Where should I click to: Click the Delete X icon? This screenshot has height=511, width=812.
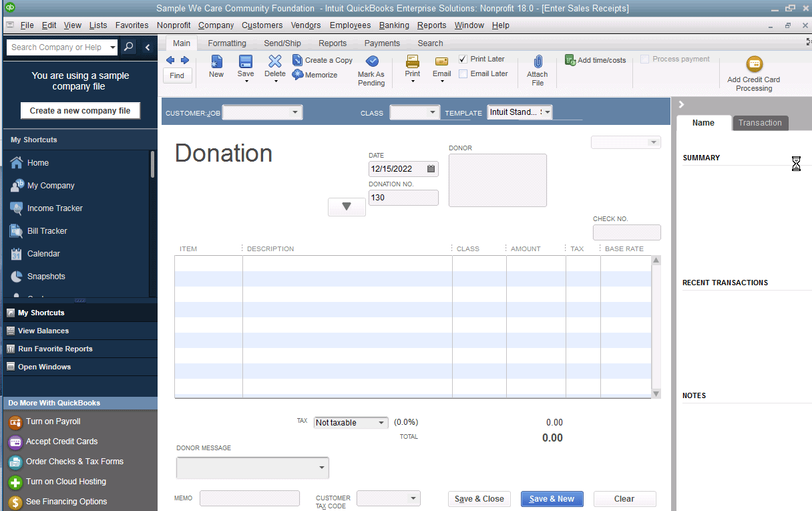(275, 61)
